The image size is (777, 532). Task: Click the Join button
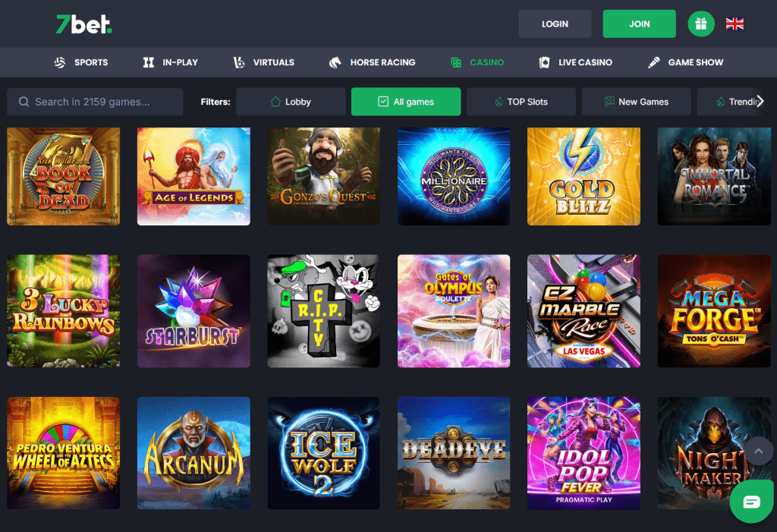[639, 24]
